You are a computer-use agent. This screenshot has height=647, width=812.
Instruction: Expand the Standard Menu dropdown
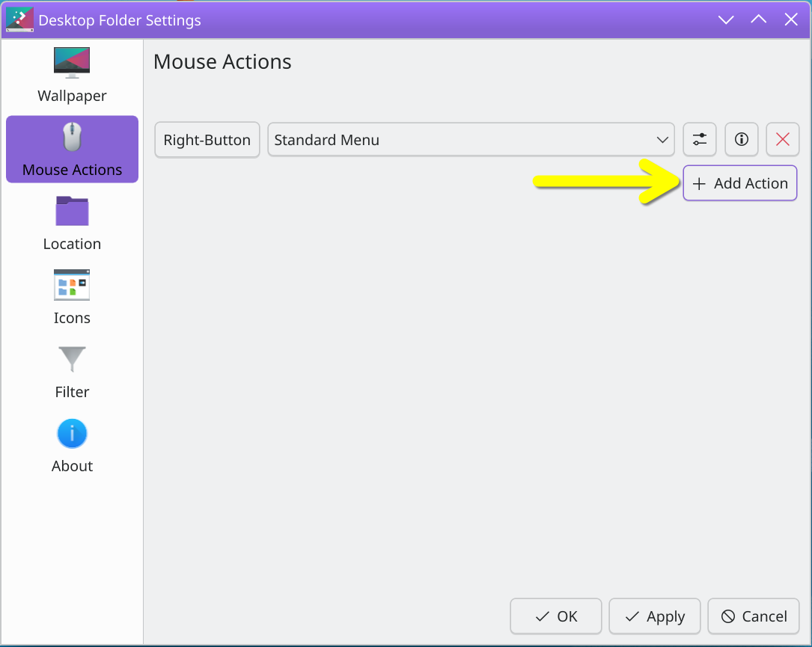pos(471,140)
